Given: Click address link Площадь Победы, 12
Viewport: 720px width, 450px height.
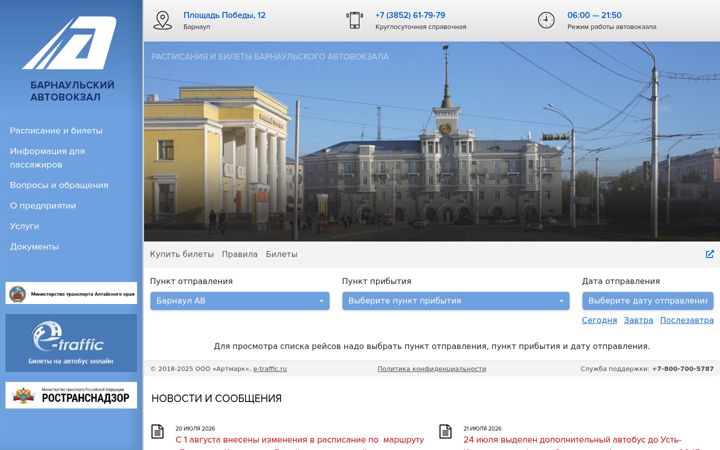Looking at the screenshot, I should [x=225, y=15].
